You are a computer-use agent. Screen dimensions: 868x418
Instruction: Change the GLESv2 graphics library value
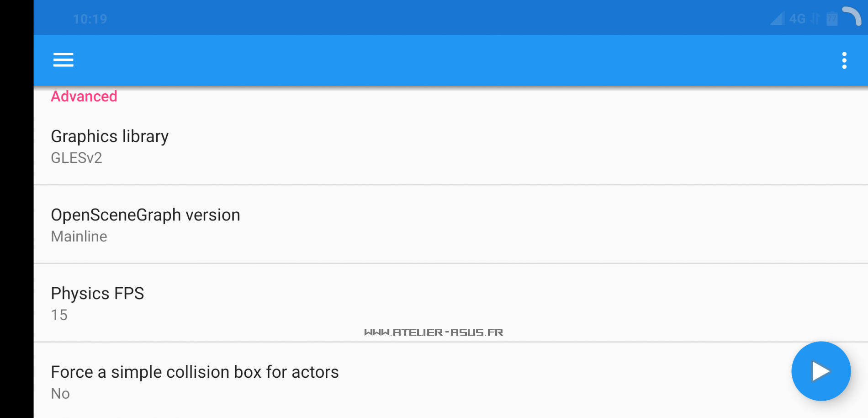(x=76, y=158)
